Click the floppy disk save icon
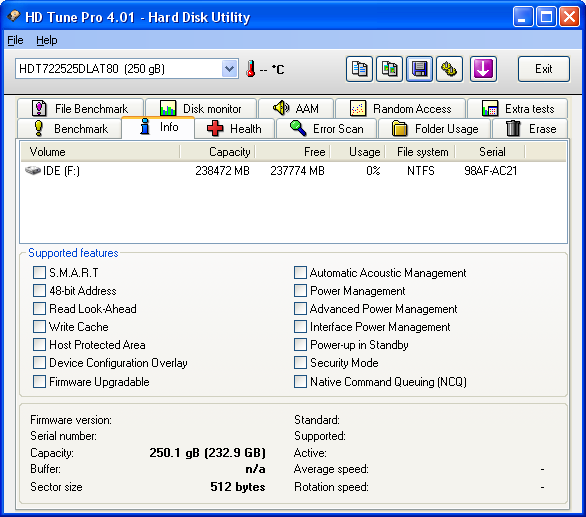 point(419,69)
